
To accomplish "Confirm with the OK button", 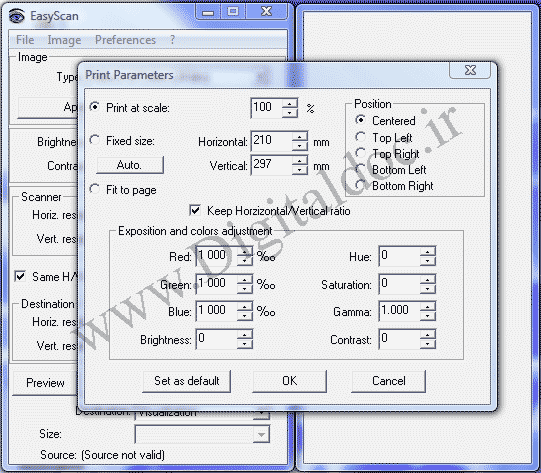I will pos(289,381).
